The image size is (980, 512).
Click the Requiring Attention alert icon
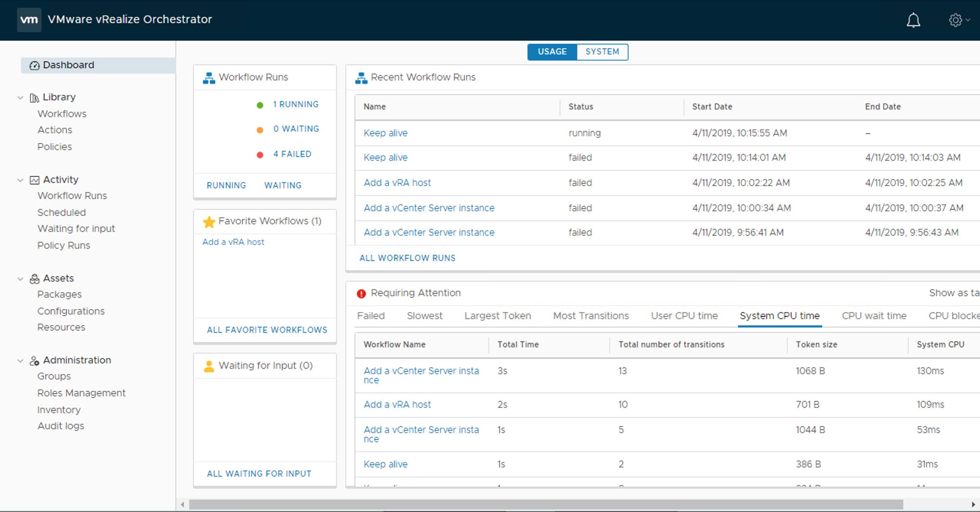click(361, 293)
